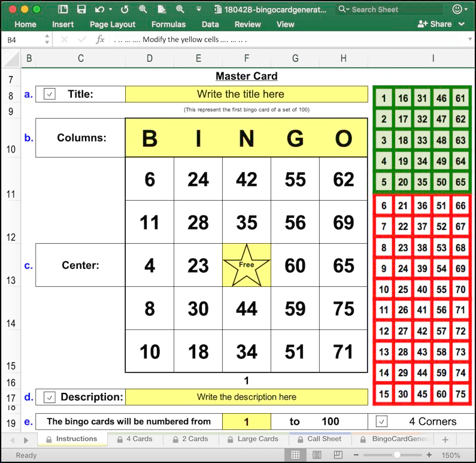The width and height of the screenshot is (476, 463).
Task: Open the Home ribbon tab
Action: pyautogui.click(x=25, y=25)
